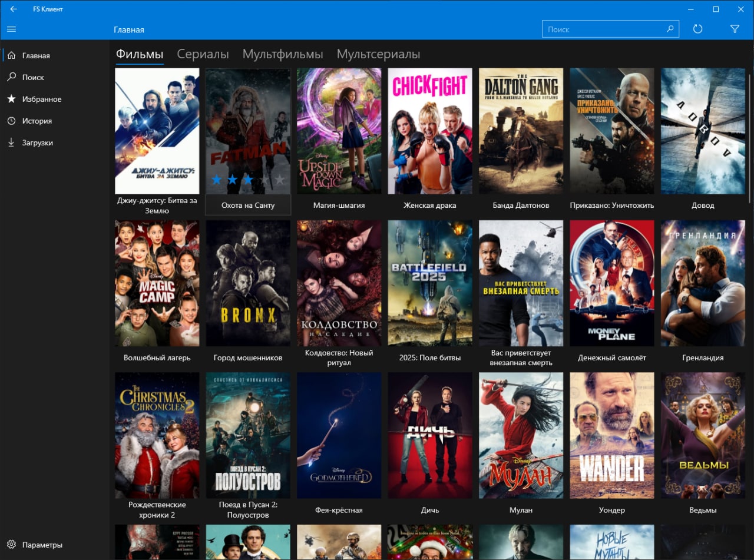The height and width of the screenshot is (560, 754).
Task: Open the Колдовство: Наследие poster
Action: coord(339,283)
